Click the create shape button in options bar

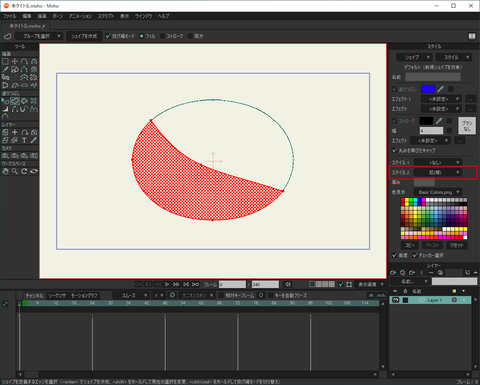(84, 36)
